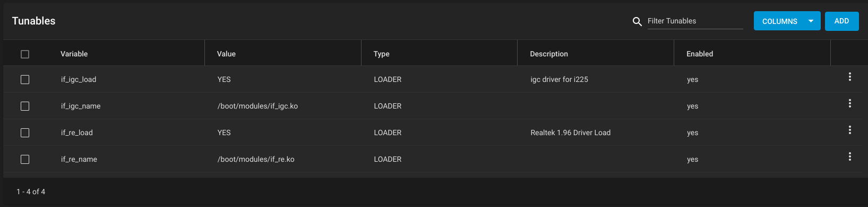Check the if_igc_load row checkbox
868x207 pixels.
(25, 79)
